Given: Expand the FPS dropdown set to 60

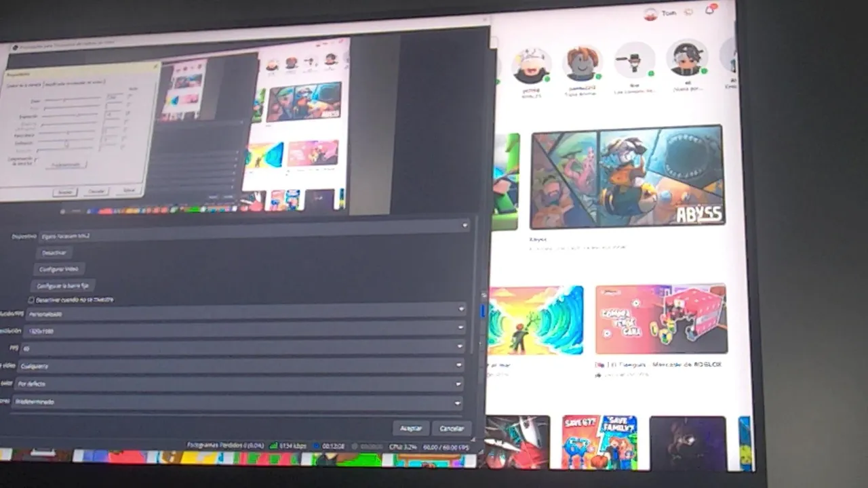Looking at the screenshot, I should pyautogui.click(x=242, y=348).
